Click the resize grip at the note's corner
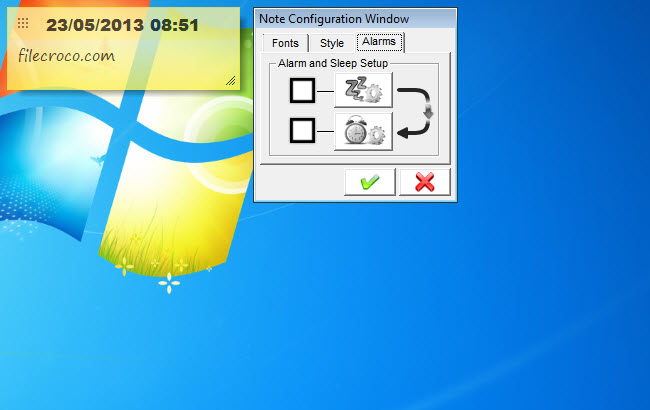This screenshot has height=410, width=650. coord(230,80)
